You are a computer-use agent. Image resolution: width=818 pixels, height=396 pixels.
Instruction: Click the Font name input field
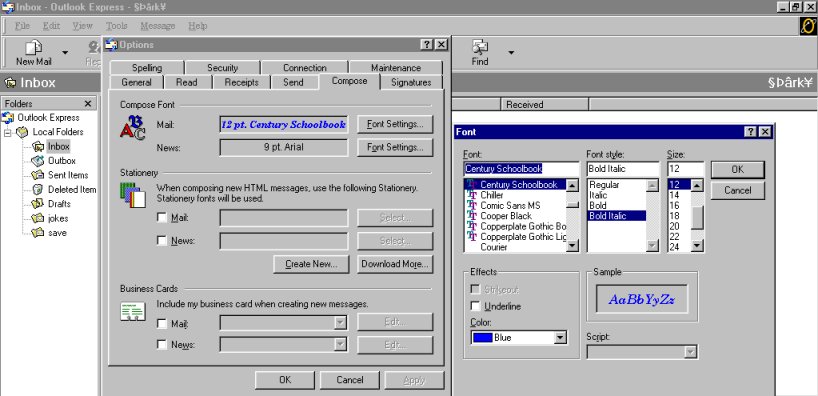tap(521, 169)
